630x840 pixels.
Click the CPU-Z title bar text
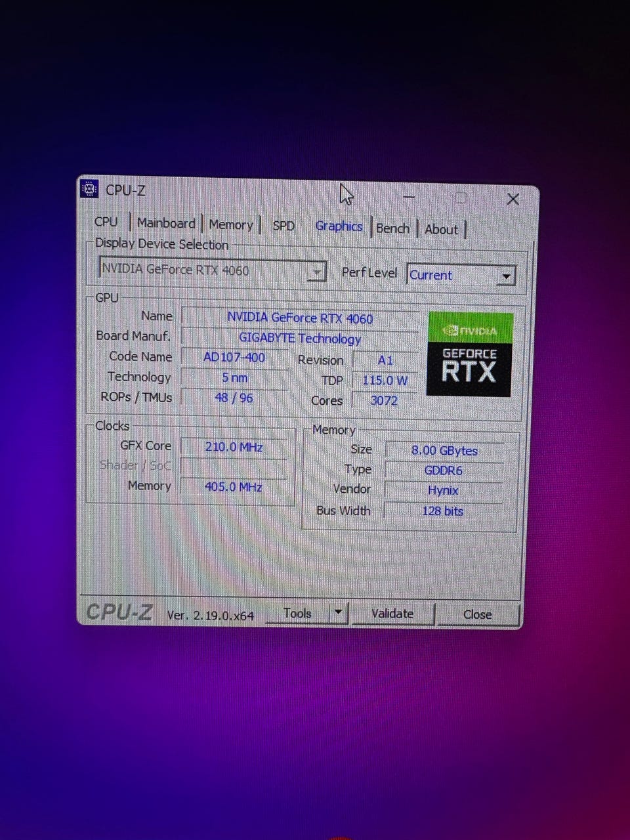(126, 190)
